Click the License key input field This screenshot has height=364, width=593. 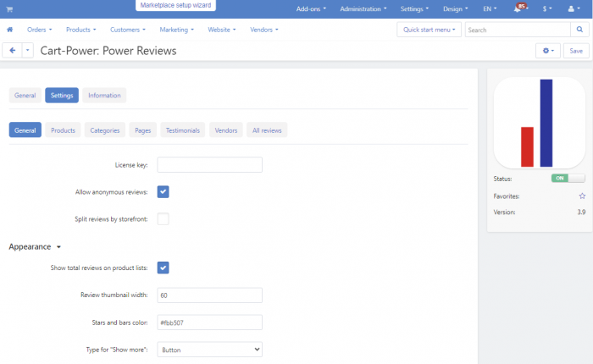[x=209, y=165]
